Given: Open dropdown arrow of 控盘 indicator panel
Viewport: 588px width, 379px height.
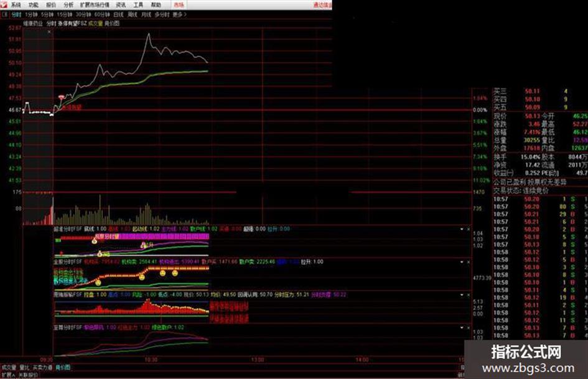Looking at the screenshot, I should [462, 295].
